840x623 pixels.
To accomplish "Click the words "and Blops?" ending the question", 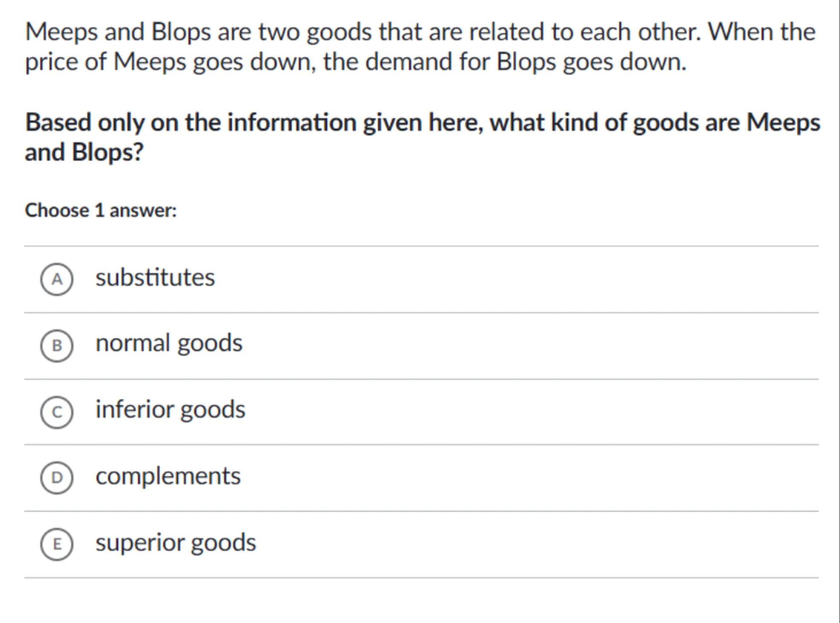I will point(84,152).
